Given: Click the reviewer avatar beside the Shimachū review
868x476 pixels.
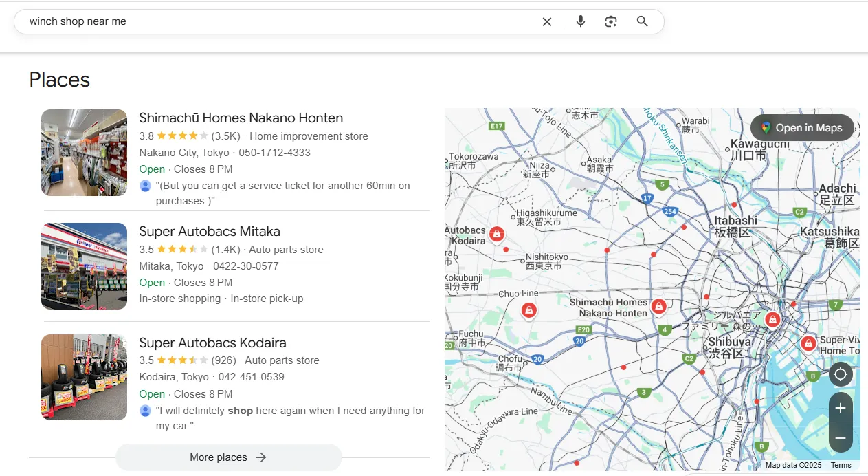Looking at the screenshot, I should pyautogui.click(x=145, y=186).
